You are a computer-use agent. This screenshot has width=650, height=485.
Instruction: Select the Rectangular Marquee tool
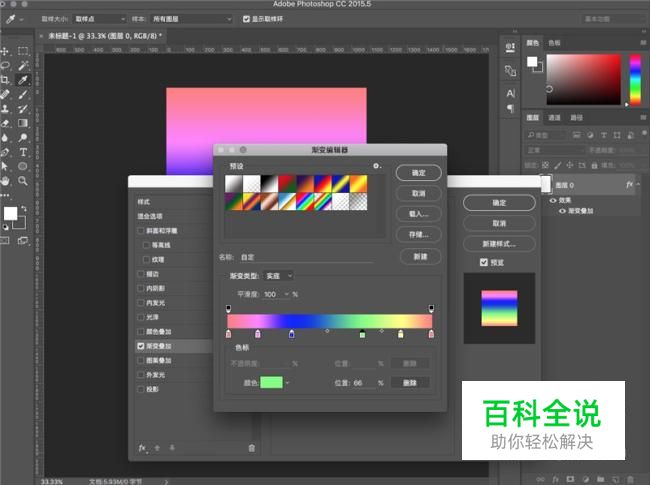[x=23, y=51]
